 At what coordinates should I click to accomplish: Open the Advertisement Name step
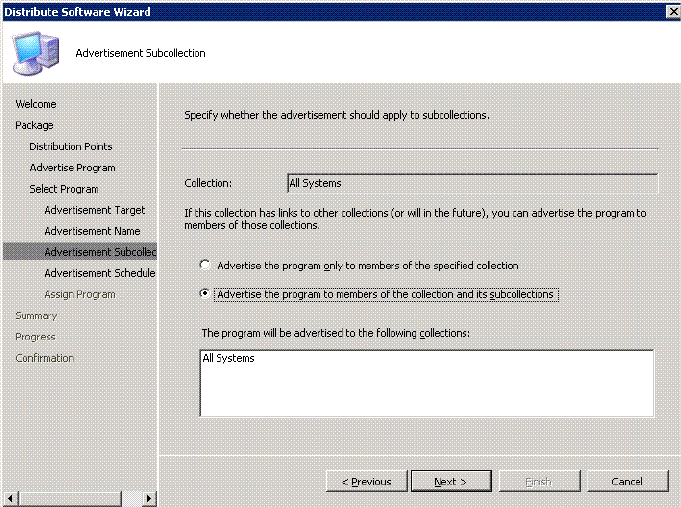tap(92, 231)
